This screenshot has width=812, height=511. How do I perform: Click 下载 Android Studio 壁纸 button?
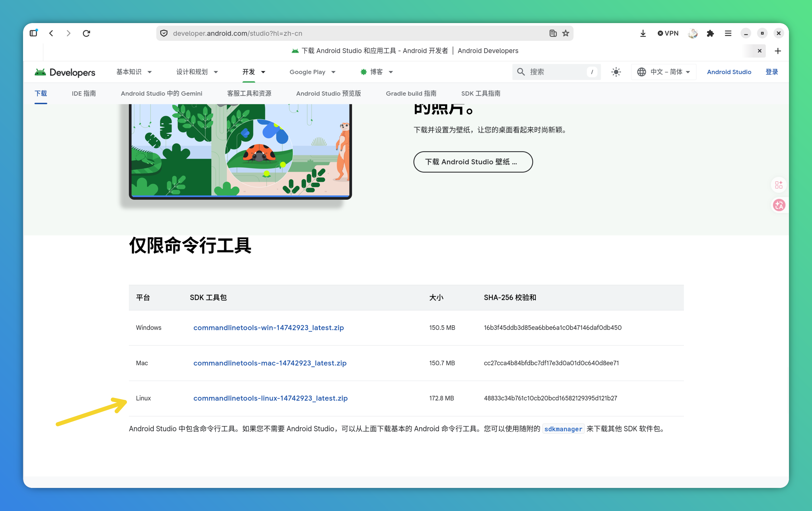click(473, 162)
